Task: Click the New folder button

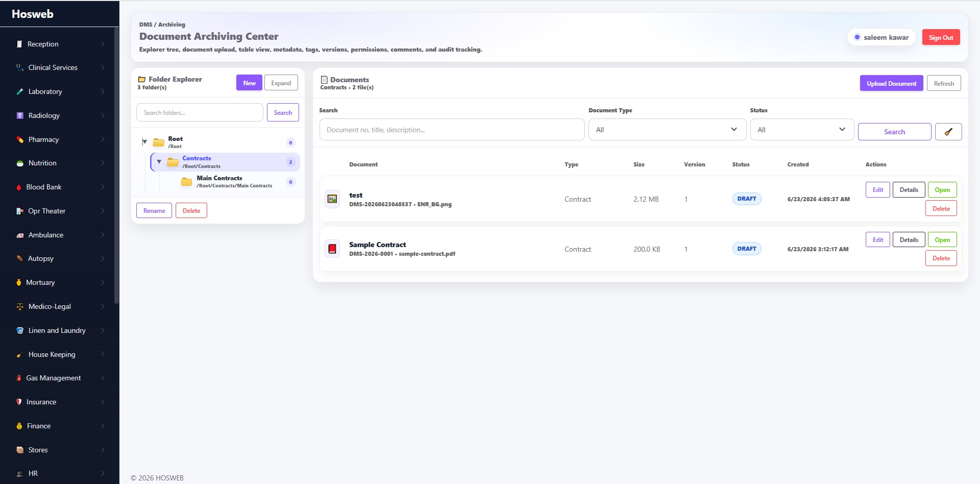Action: point(249,83)
